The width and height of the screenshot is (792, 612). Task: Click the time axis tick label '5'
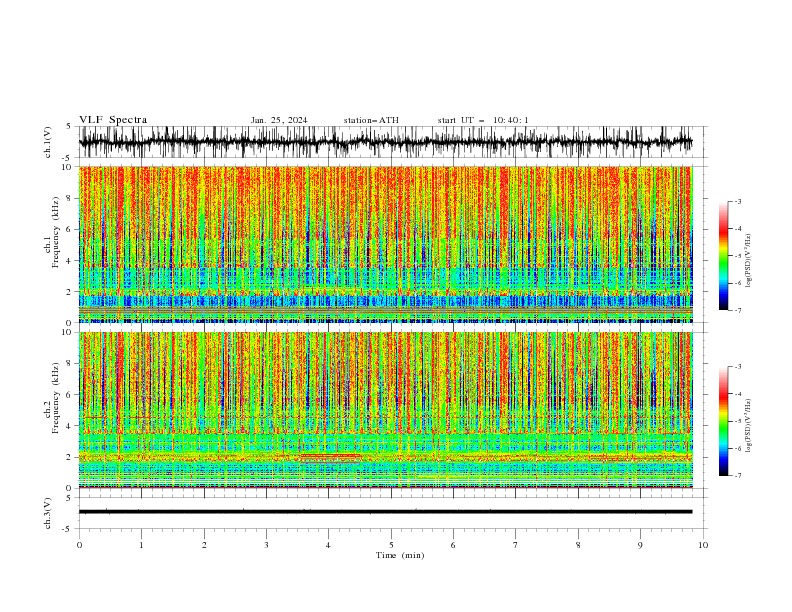(x=391, y=545)
